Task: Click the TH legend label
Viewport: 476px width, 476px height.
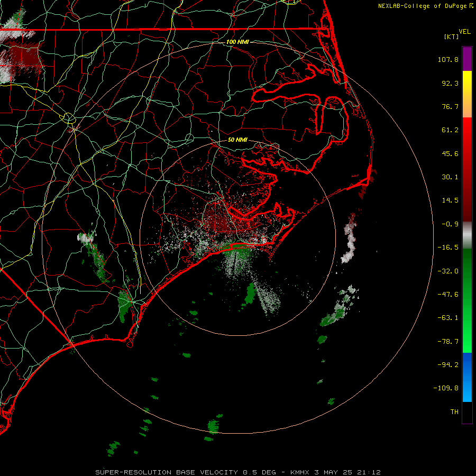Action: (454, 412)
